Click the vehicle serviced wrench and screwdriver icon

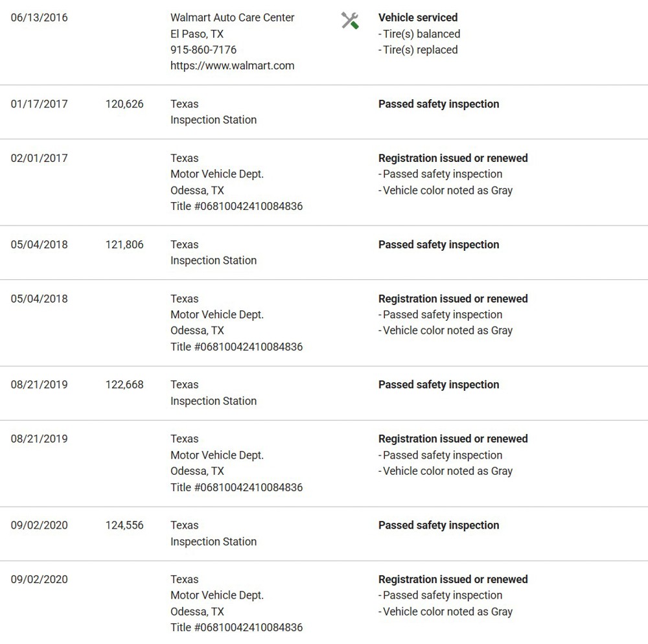tap(350, 21)
